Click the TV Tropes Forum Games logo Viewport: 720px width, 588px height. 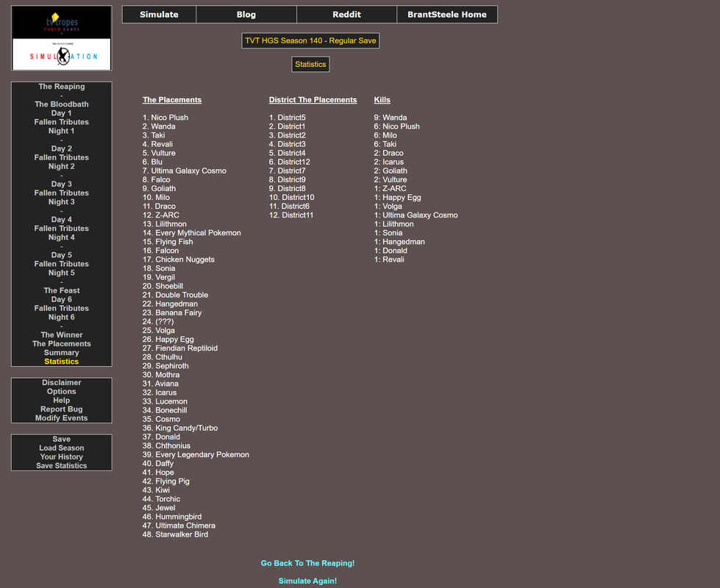coord(62,23)
